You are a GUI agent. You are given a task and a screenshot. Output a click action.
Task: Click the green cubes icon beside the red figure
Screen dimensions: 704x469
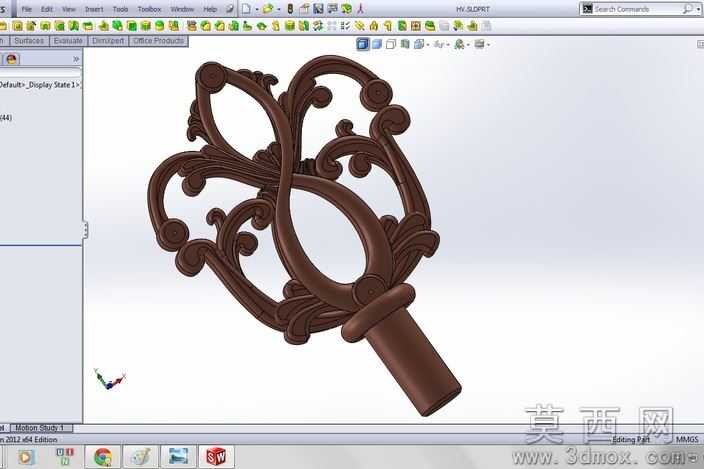347,9
